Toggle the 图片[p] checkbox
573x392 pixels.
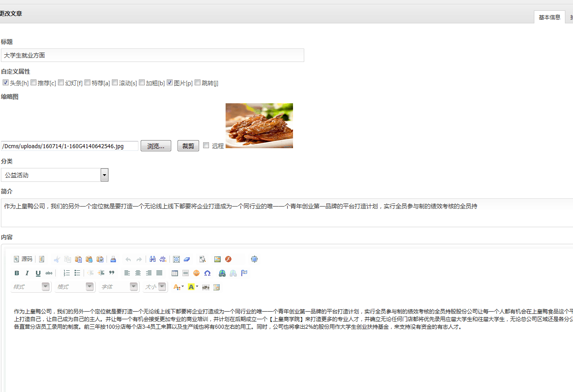[169, 83]
